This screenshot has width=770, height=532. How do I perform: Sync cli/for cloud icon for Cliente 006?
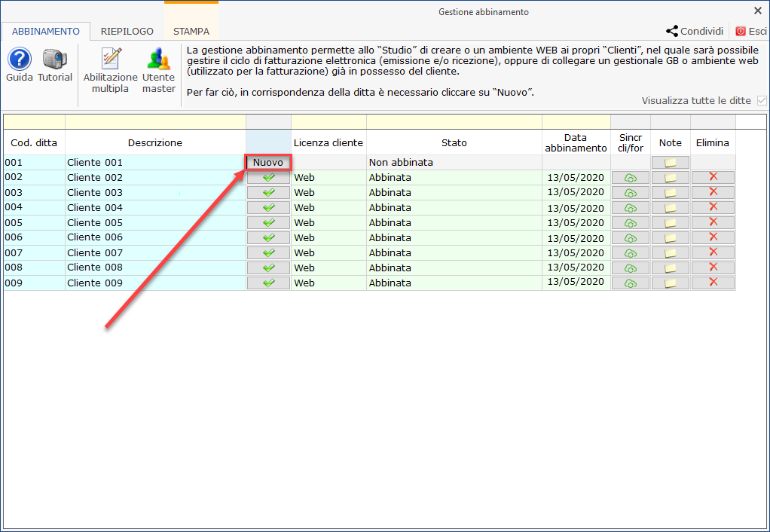[631, 238]
